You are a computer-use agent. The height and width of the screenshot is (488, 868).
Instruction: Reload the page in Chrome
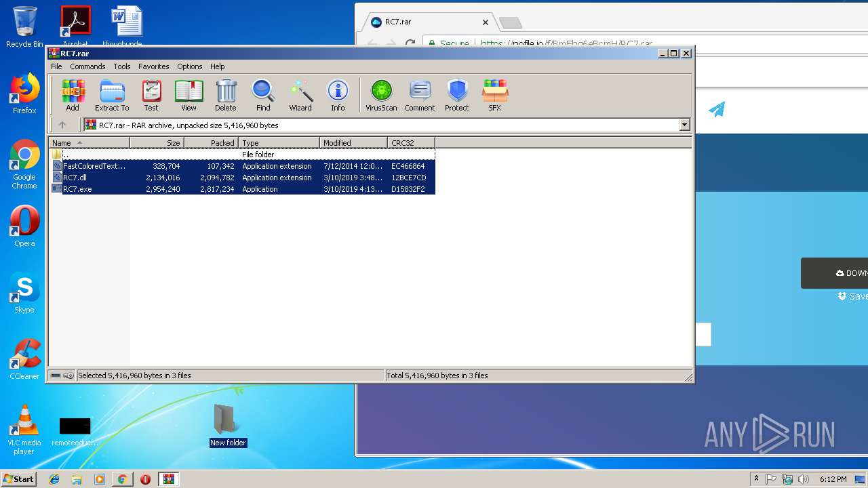(410, 43)
